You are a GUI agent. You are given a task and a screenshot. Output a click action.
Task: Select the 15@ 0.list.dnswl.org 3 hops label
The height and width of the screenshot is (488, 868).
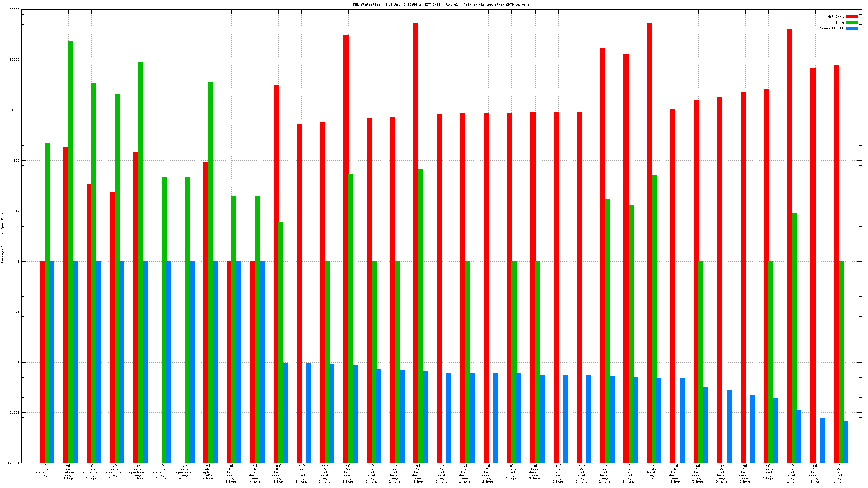click(x=558, y=474)
